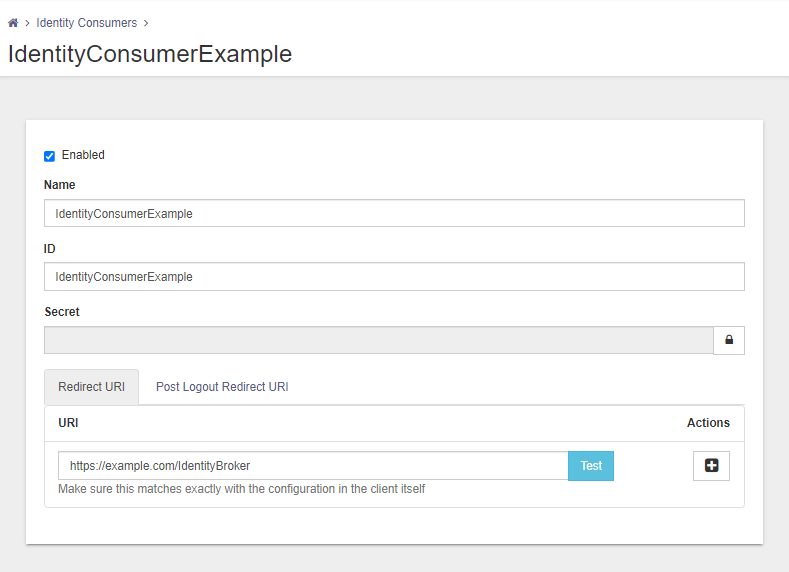789x572 pixels.
Task: Click the IdentityConsumerExample page title
Action: [x=150, y=54]
